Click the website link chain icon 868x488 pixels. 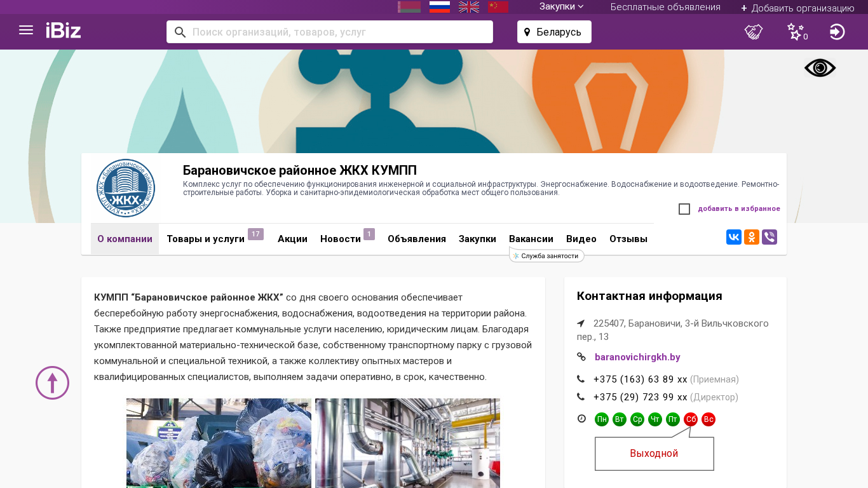(x=581, y=357)
